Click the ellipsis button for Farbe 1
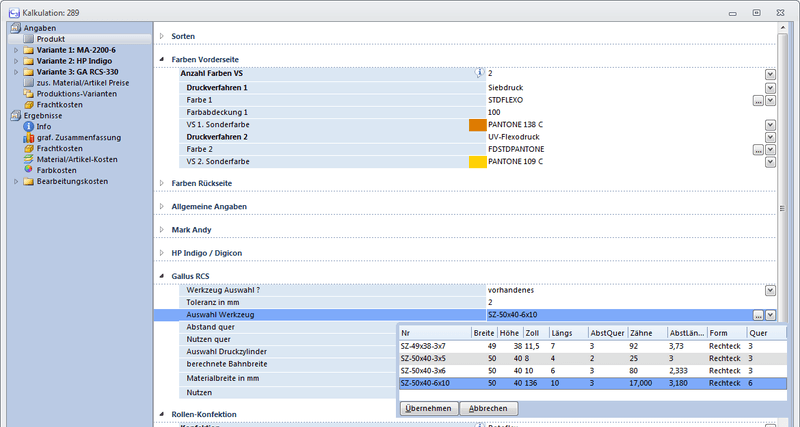 758,101
